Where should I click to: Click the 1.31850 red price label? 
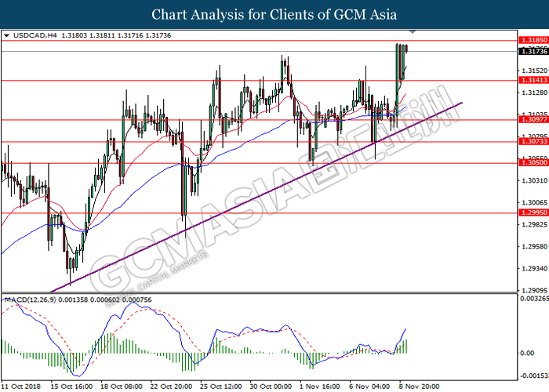534,40
